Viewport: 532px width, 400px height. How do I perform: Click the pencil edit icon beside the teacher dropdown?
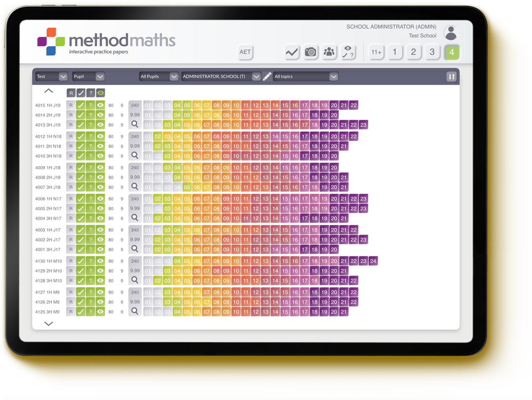pyautogui.click(x=267, y=76)
